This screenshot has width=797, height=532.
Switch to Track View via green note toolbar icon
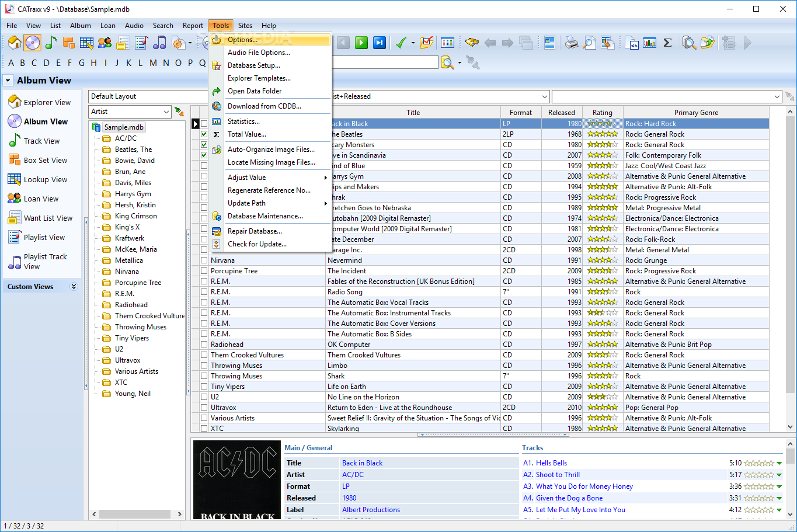click(x=51, y=43)
